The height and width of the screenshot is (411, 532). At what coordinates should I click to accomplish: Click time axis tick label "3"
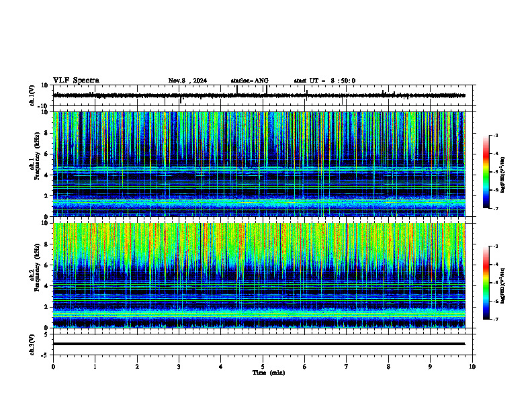[179, 367]
